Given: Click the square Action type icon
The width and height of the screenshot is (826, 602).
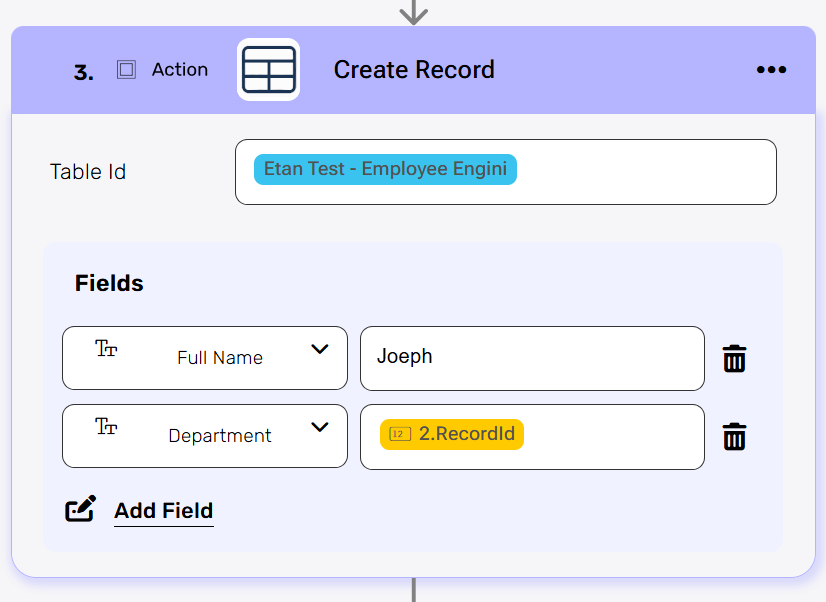Looking at the screenshot, I should tap(126, 70).
